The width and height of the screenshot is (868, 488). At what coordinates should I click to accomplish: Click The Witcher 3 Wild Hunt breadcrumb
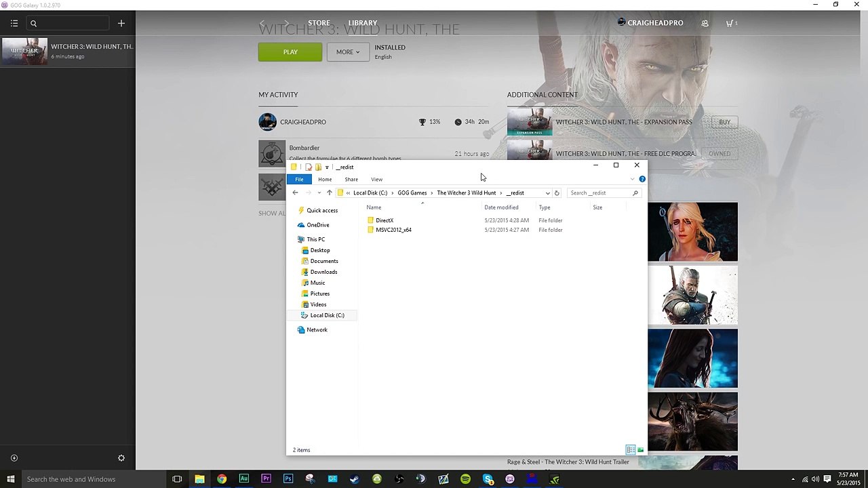[x=467, y=192]
